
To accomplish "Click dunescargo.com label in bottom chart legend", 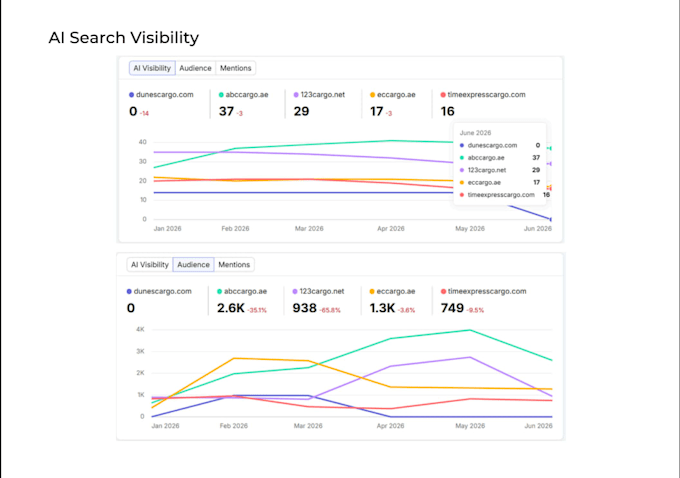I will [163, 291].
